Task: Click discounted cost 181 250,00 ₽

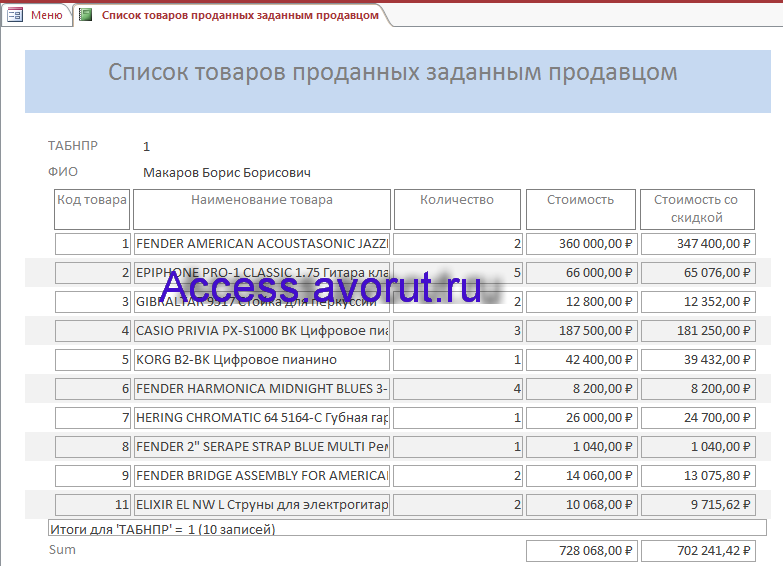Action: [698, 331]
